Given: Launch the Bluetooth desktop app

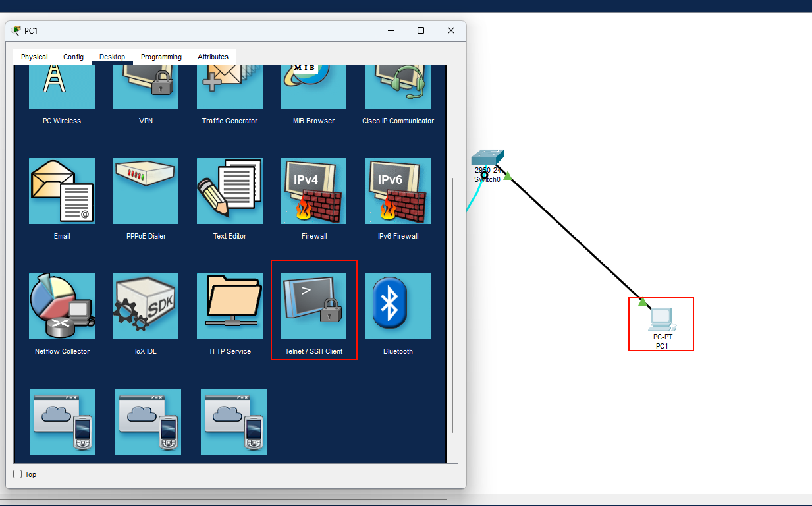Looking at the screenshot, I should coord(397,306).
